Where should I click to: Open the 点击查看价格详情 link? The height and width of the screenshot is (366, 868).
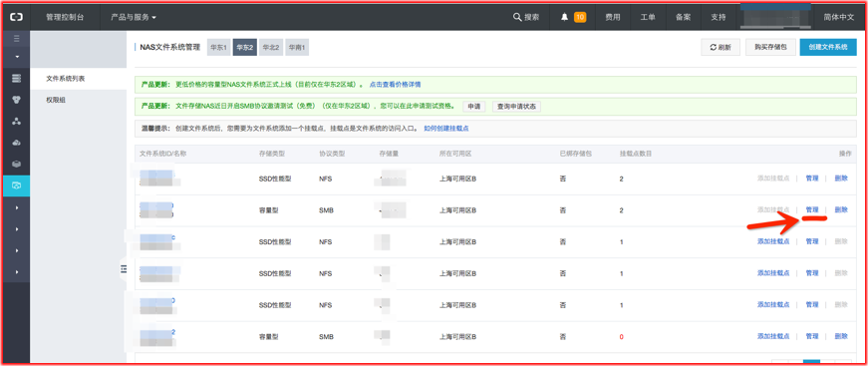click(x=396, y=85)
